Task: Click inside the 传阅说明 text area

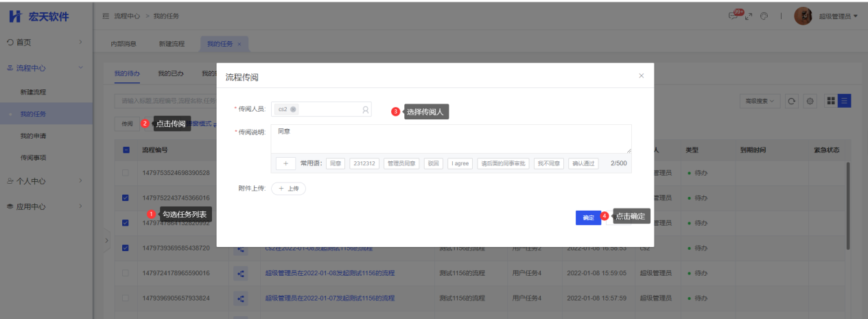Action: pos(450,139)
